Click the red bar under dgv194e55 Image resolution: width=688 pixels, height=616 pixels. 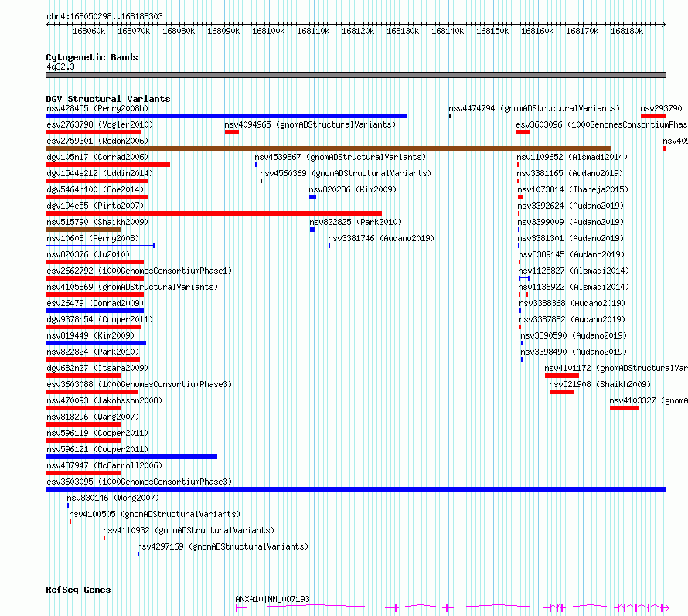(213, 213)
